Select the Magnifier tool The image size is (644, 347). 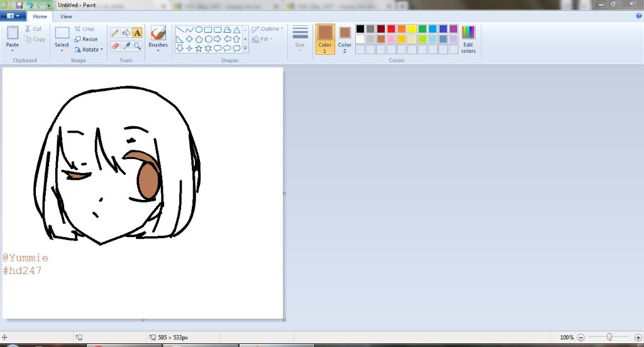[137, 46]
